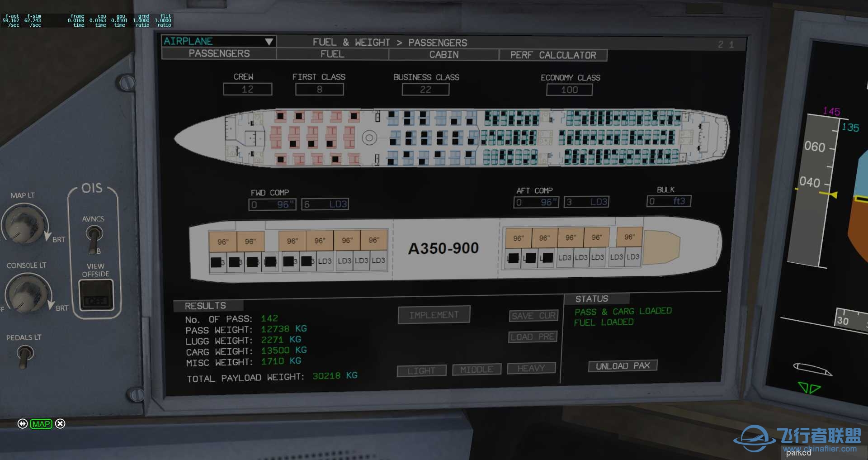Click the close X icon beside MAP
The image size is (868, 460).
coord(60,423)
